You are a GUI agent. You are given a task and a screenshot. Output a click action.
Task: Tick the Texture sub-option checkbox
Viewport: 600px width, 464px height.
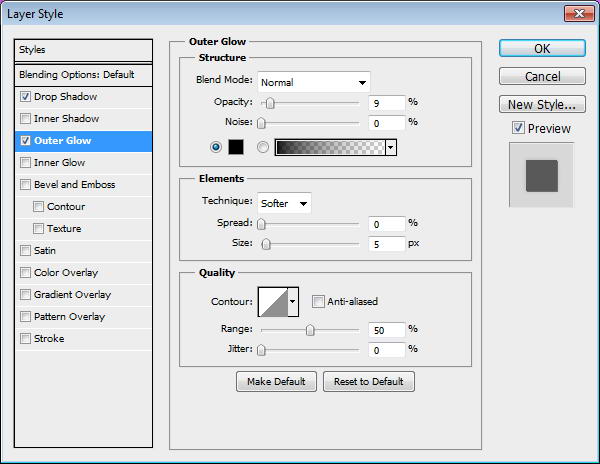(38, 229)
